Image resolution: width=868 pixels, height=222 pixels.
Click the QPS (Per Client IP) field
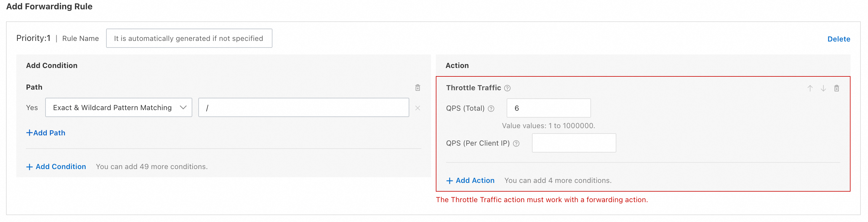click(x=574, y=143)
